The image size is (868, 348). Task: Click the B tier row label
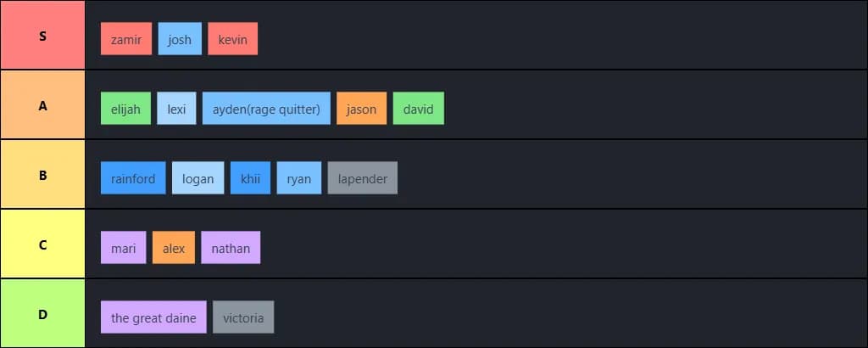[42, 175]
